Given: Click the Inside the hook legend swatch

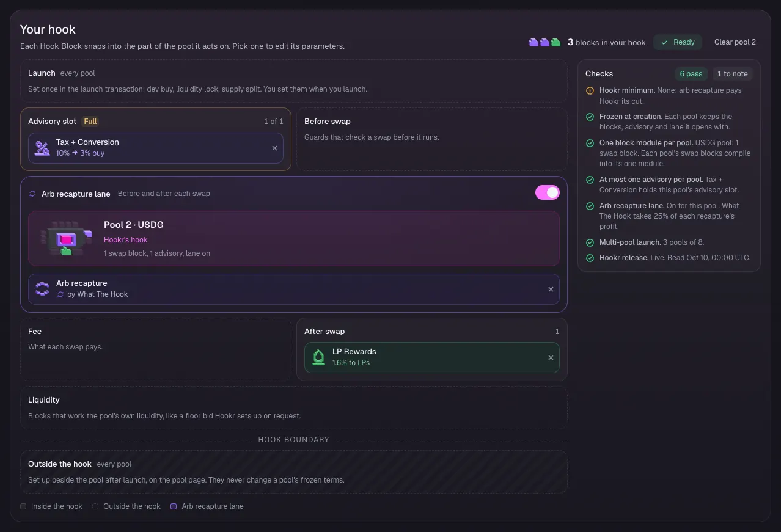Looking at the screenshot, I should [23, 506].
